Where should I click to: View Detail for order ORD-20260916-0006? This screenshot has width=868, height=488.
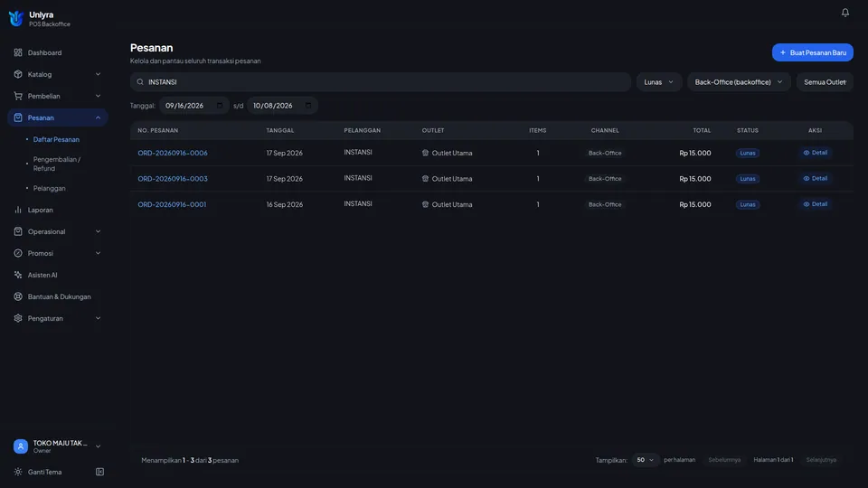(x=815, y=153)
